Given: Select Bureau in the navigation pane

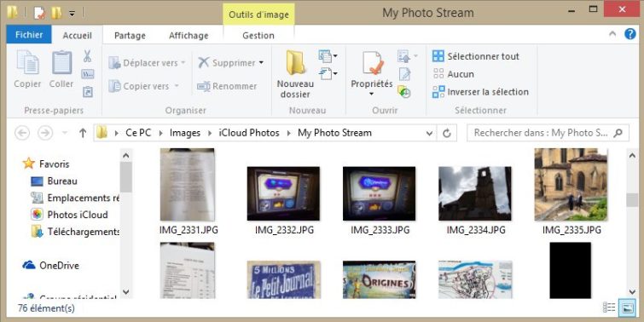Looking at the screenshot, I should tap(55, 181).
